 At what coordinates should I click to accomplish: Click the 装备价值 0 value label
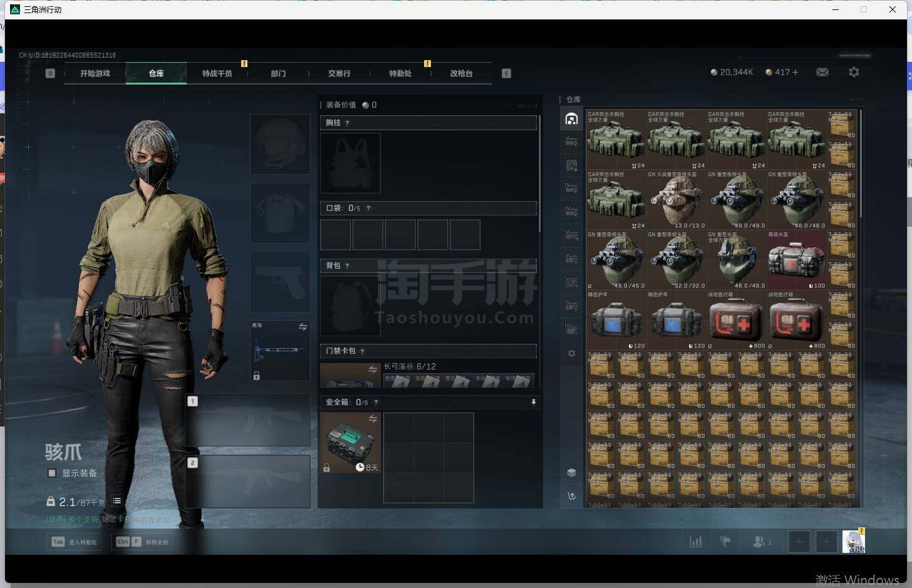tap(351, 105)
